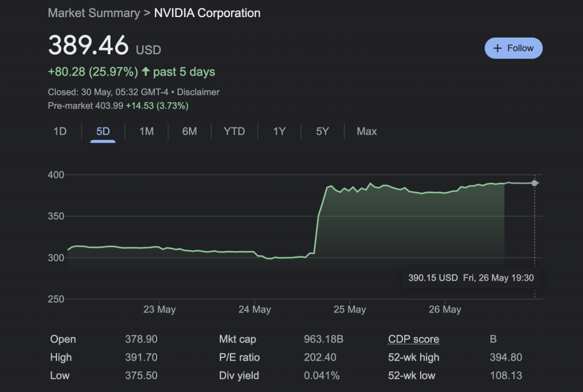Click the +80.28 (25.97%) change text
The height and width of the screenshot is (392, 583).
tap(93, 72)
